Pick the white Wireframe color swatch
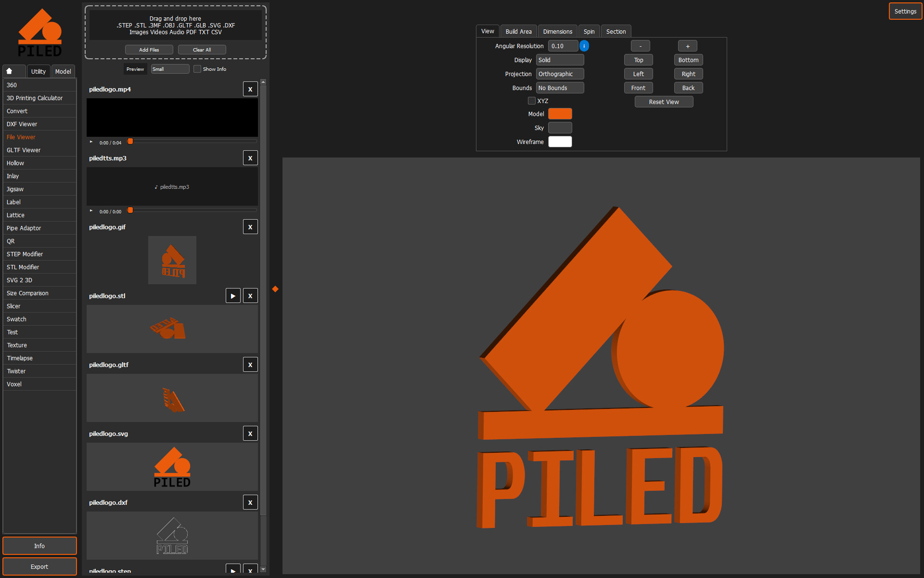 560,142
